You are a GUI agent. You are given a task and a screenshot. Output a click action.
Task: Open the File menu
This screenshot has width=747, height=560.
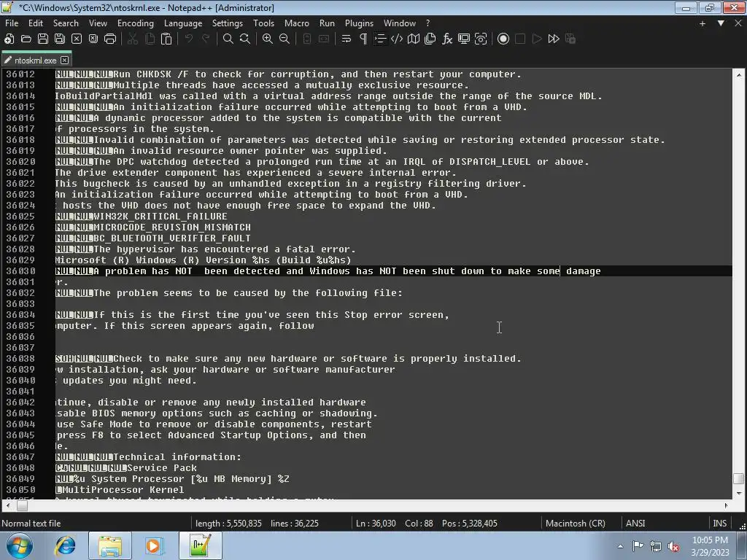12,23
